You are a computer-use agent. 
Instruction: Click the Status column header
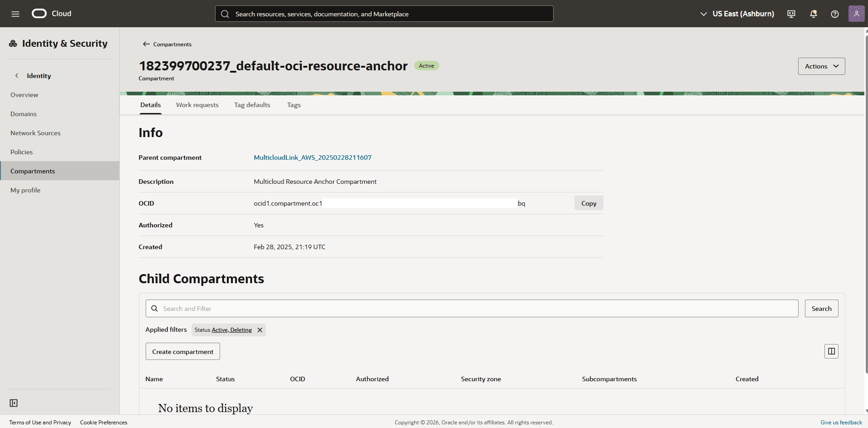(226, 379)
